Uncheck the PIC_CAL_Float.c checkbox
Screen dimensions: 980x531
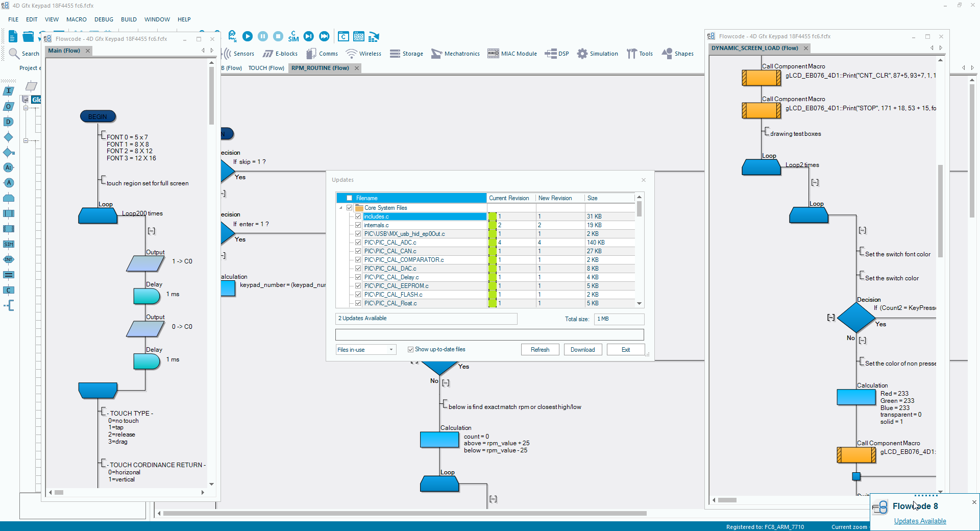[358, 303]
